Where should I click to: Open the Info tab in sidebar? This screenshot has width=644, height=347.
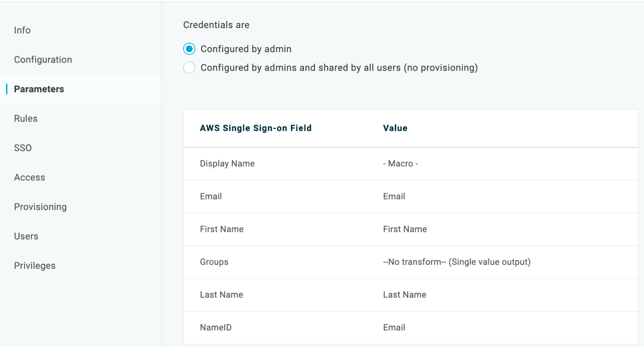point(22,30)
